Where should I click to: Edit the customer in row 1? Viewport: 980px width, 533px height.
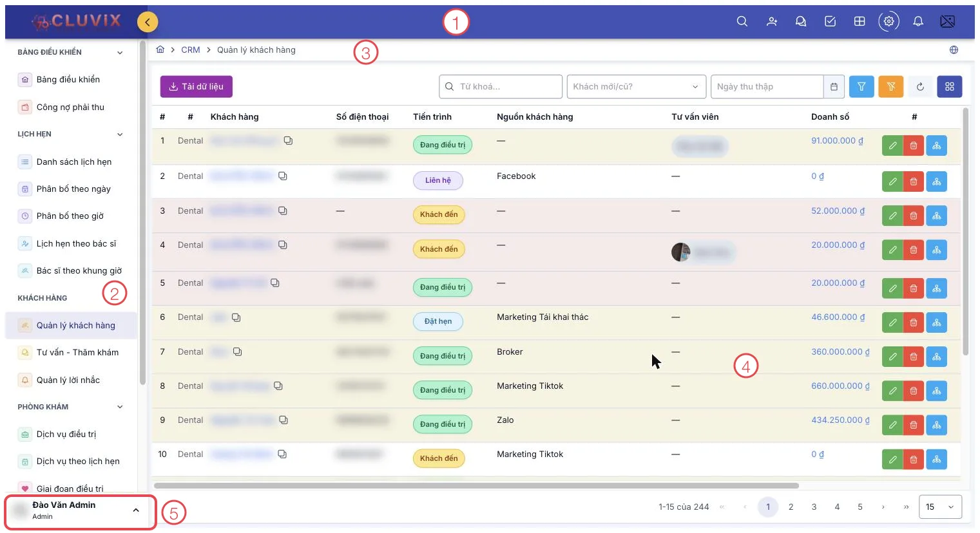892,145
